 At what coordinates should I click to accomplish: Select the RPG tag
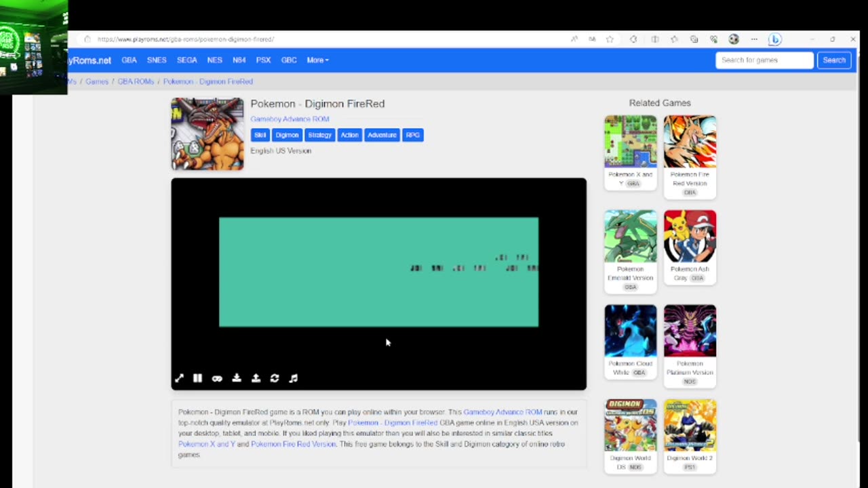click(412, 135)
